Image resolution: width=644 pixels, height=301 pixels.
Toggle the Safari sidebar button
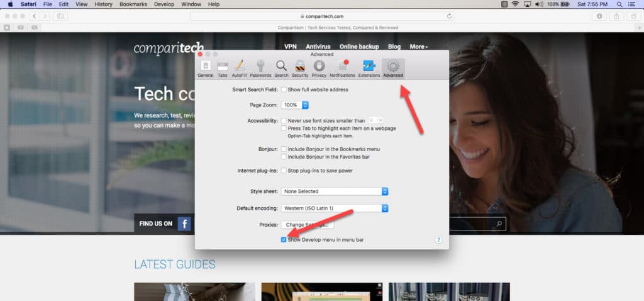click(60, 16)
